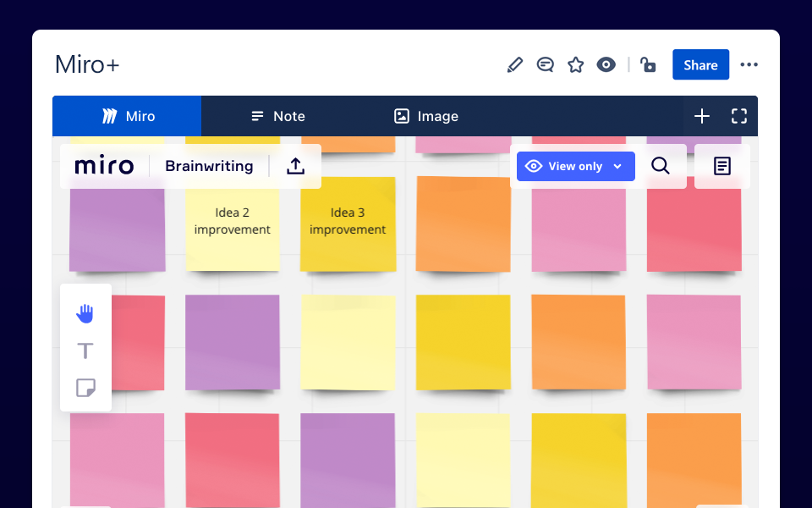
Task: Click the eye icon in View only button
Action: [534, 167]
